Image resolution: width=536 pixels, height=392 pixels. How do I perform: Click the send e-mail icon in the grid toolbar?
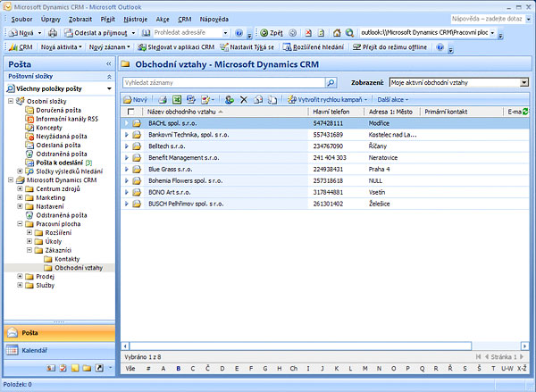258,99
